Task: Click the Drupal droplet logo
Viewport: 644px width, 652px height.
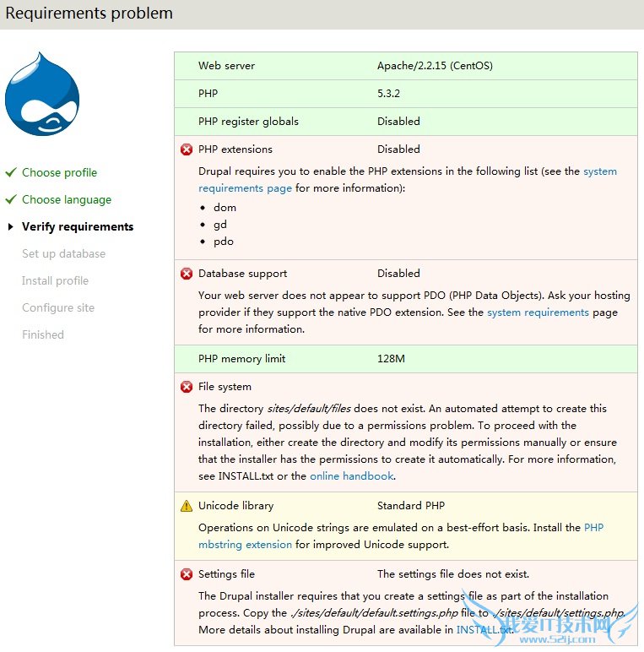Action: pos(42,94)
